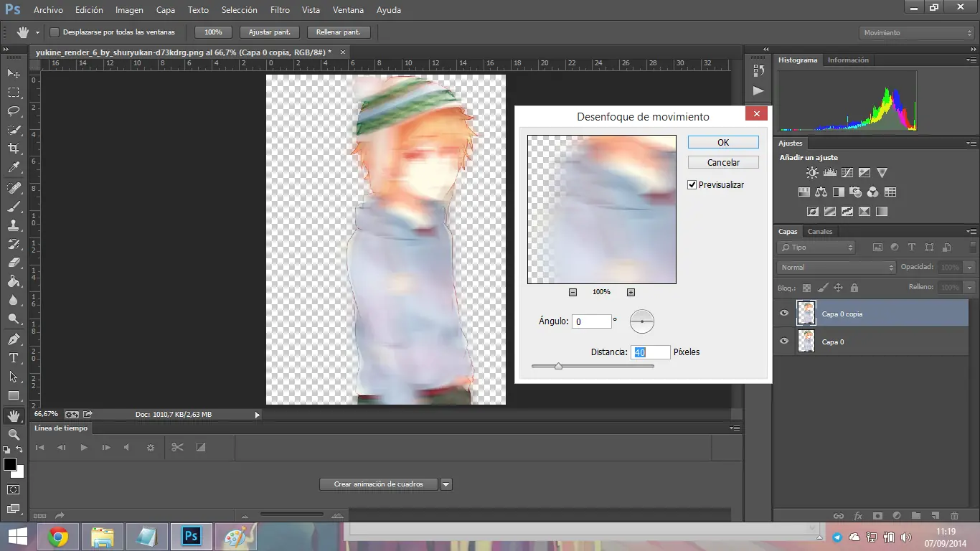Switch to the Información tab
Image resolution: width=980 pixels, height=551 pixels.
(848, 60)
